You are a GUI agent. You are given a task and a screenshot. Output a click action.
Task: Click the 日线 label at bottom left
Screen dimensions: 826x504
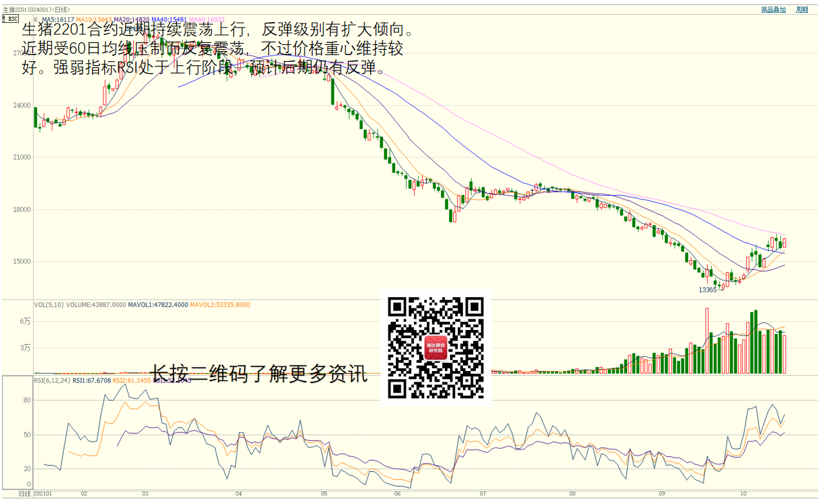click(x=25, y=494)
